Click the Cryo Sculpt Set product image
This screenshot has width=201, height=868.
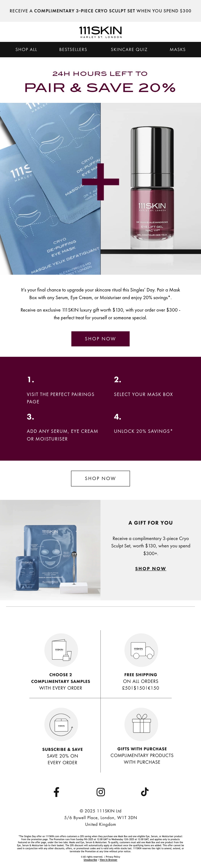[50, 550]
